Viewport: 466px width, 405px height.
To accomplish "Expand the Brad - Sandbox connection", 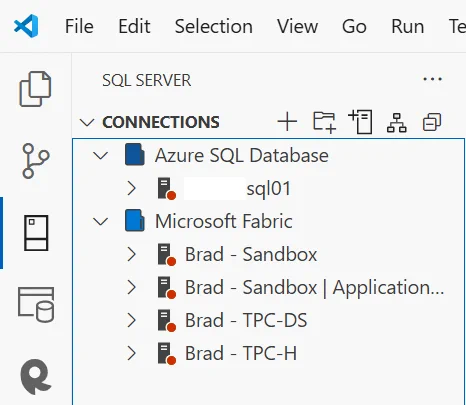I will click(x=132, y=254).
